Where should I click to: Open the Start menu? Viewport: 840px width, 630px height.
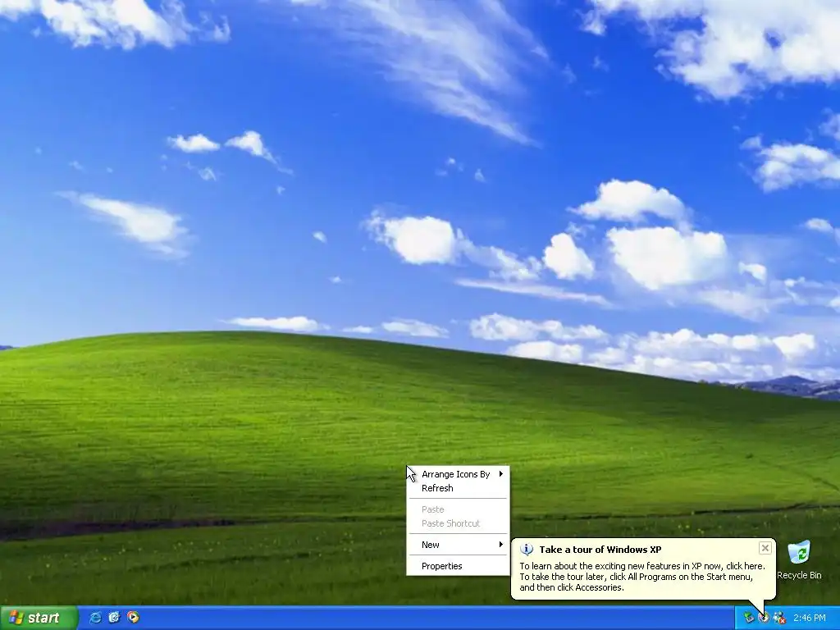click(x=39, y=619)
